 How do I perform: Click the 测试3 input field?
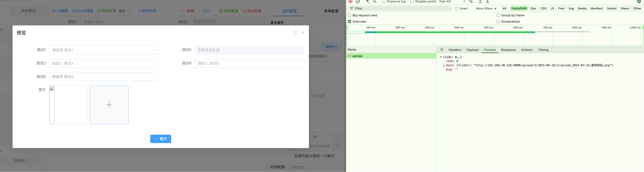[104, 63]
